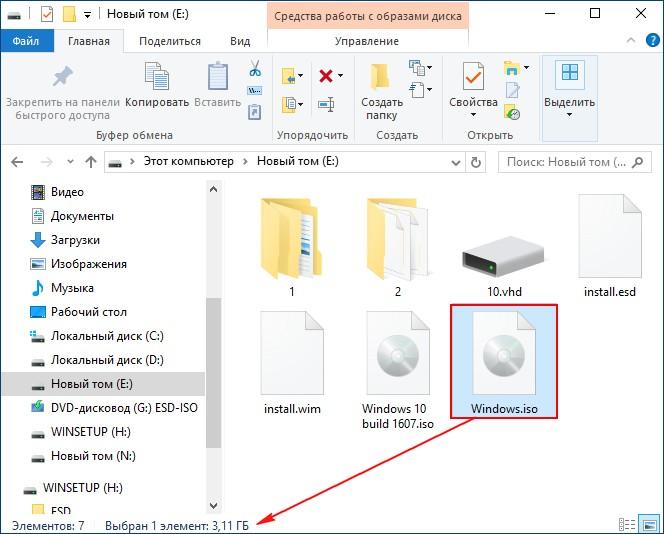
Task: Switch to the Вид tab
Action: (x=240, y=41)
